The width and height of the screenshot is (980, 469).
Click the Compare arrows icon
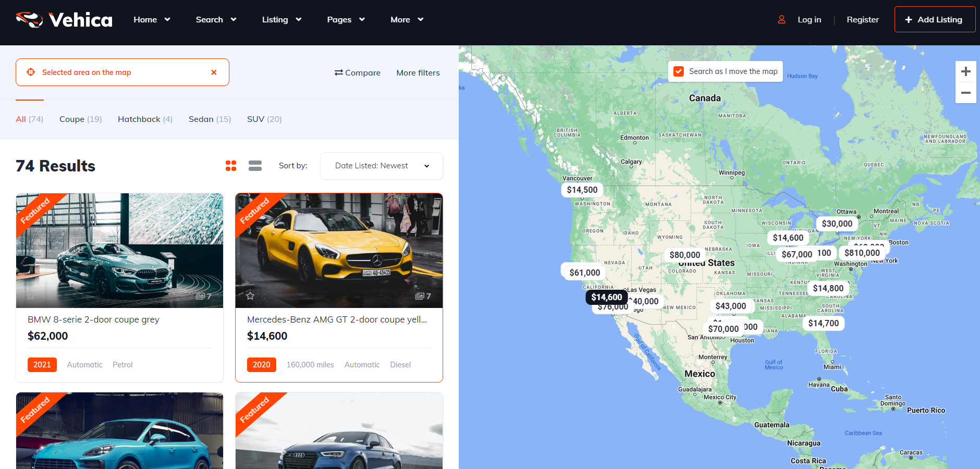point(339,73)
